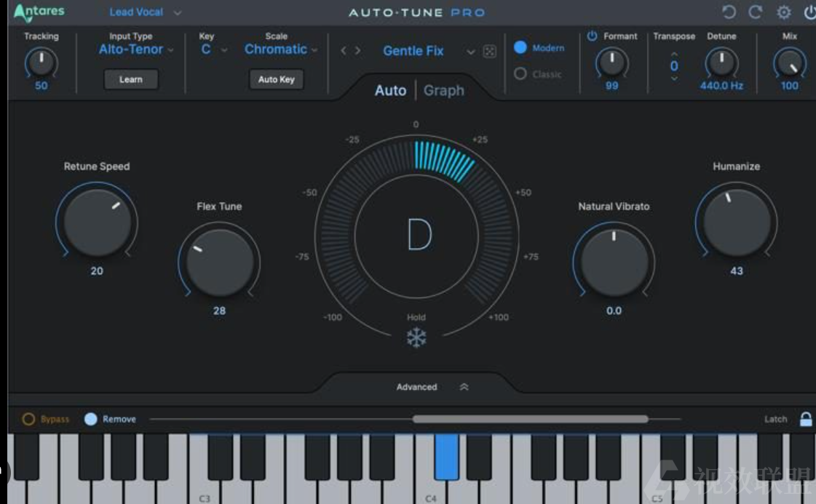
Task: Click the detected note D display
Action: pos(419,234)
